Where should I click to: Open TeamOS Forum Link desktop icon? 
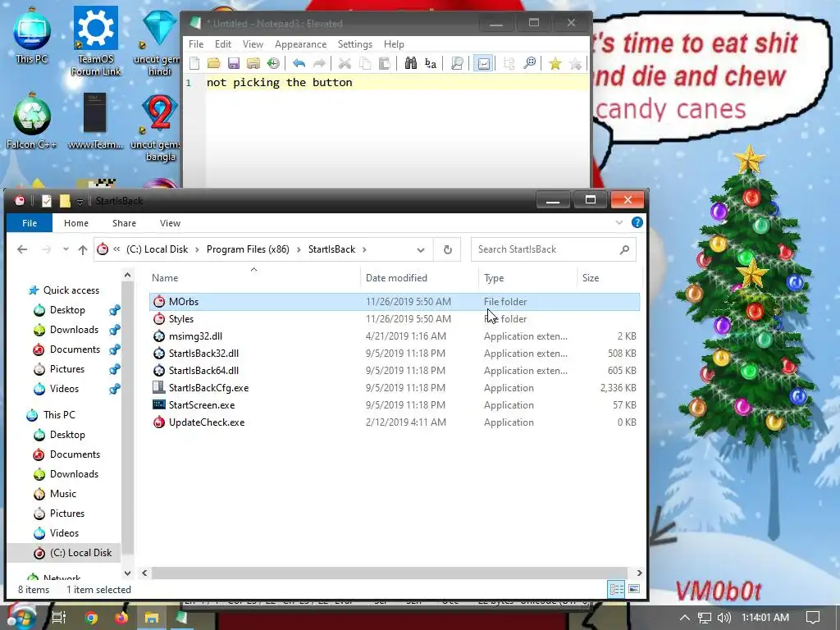pyautogui.click(x=95, y=41)
